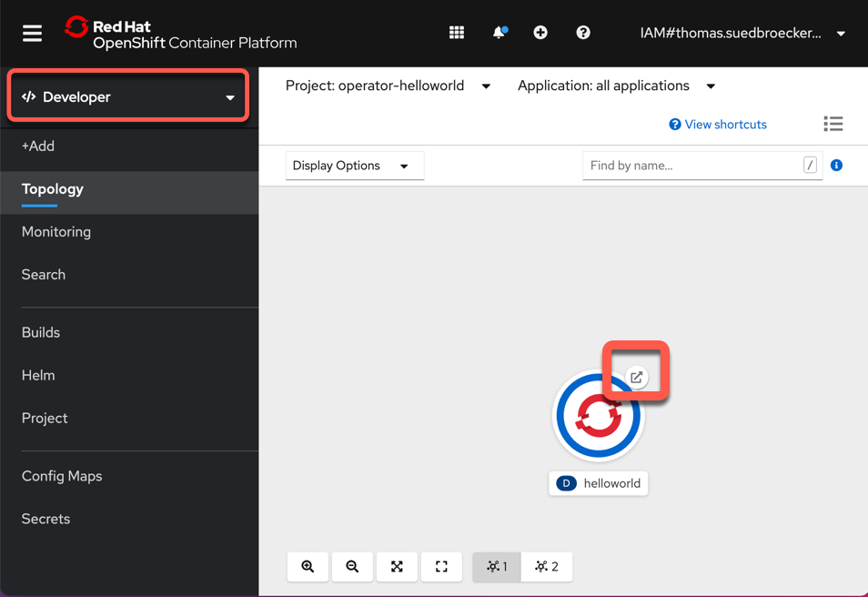Expand the Display Options dropdown

(355, 166)
